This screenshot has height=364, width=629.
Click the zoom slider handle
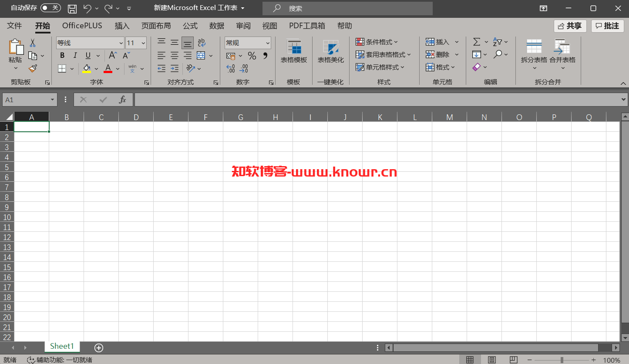coord(562,360)
